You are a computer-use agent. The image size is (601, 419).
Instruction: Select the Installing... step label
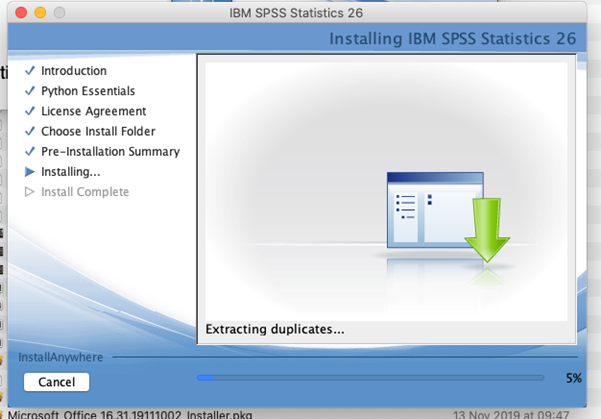(71, 172)
